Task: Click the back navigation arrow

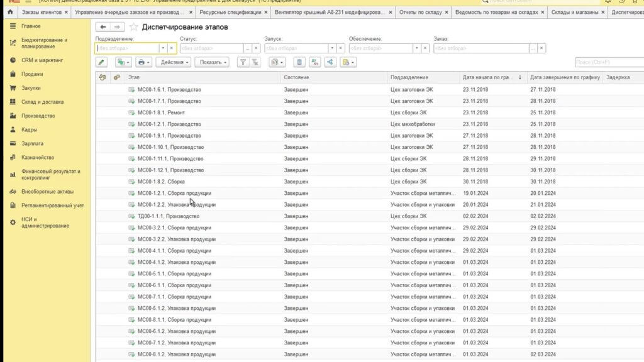Action: pyautogui.click(x=103, y=27)
